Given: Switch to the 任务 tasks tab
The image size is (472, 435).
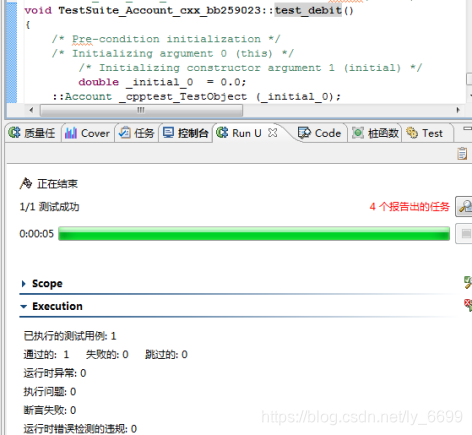Looking at the screenshot, I should click(137, 133).
